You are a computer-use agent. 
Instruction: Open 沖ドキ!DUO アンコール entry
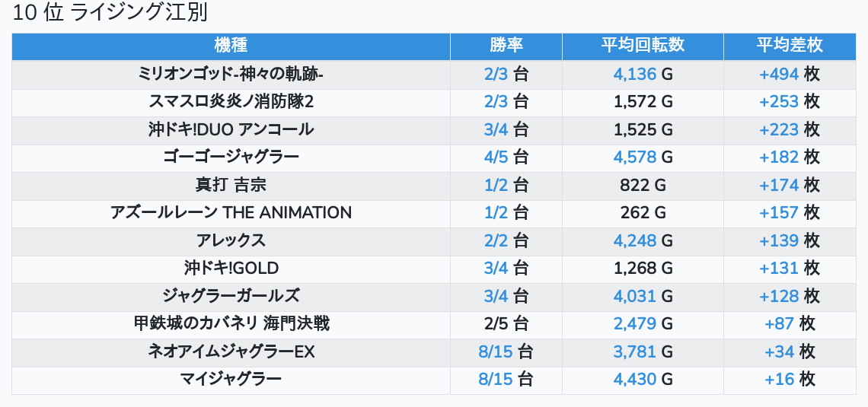[x=231, y=129]
